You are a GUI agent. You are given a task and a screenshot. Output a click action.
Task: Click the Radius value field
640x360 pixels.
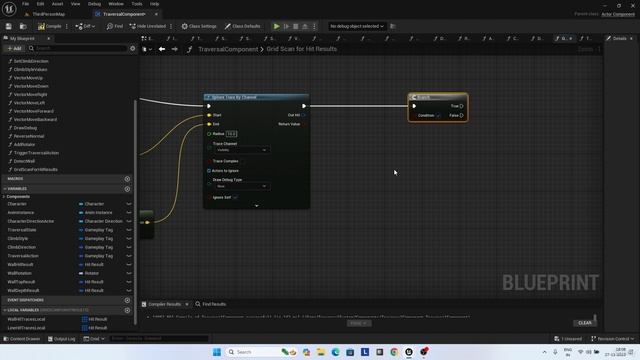[231, 134]
